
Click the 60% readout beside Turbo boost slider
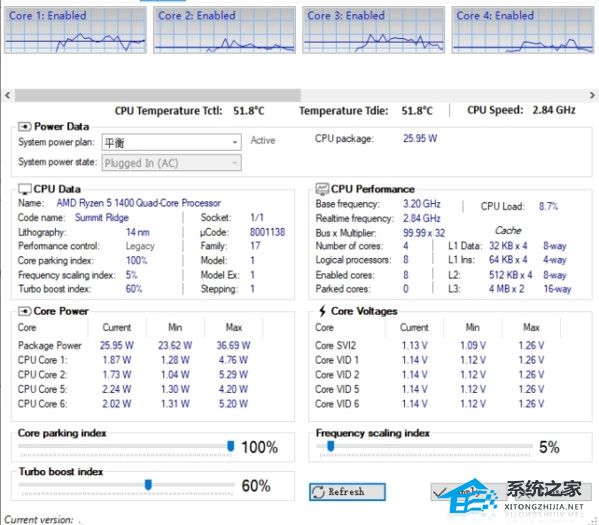pos(256,486)
